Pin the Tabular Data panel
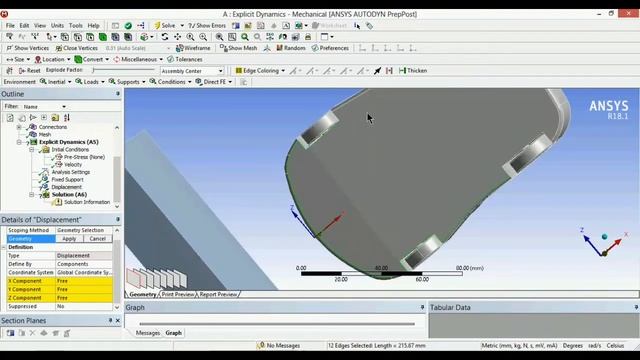The width and height of the screenshot is (640, 360). pyautogui.click(x=636, y=307)
